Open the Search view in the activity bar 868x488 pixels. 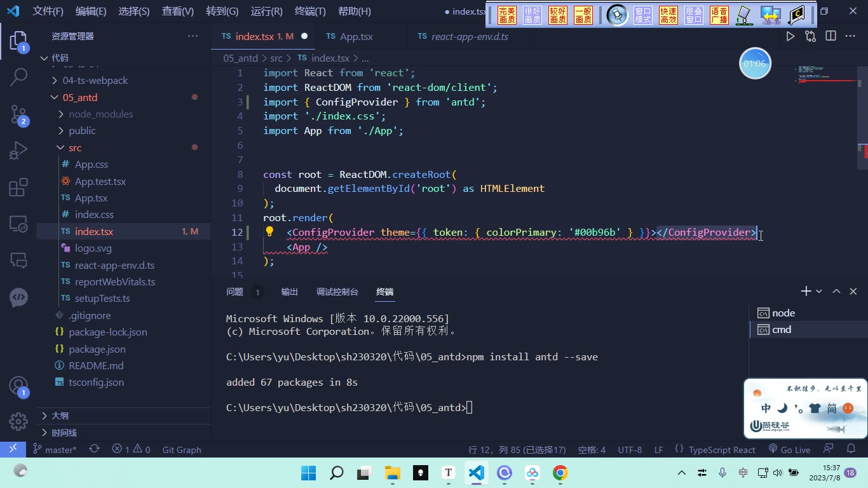(18, 77)
